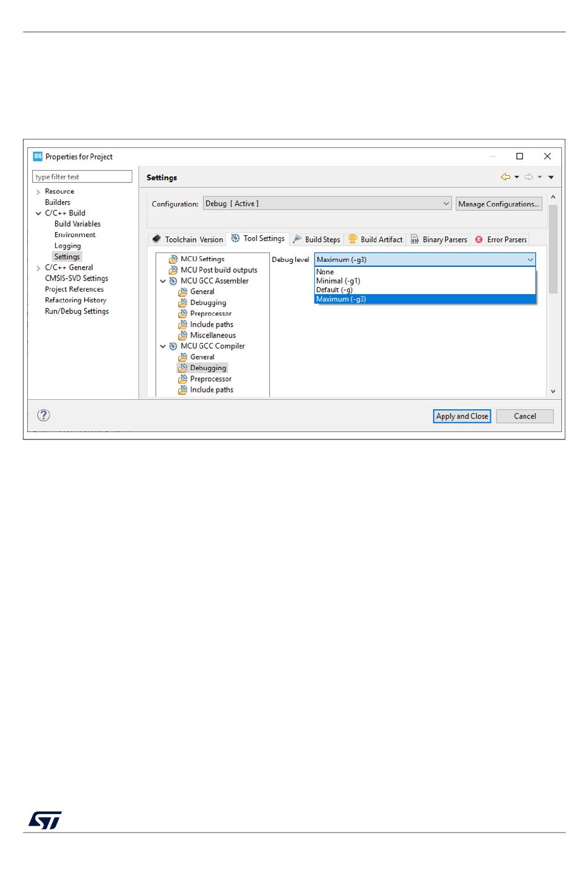Open the forward-history dropdown arrow
The width and height of the screenshot is (588, 879).
(540, 178)
